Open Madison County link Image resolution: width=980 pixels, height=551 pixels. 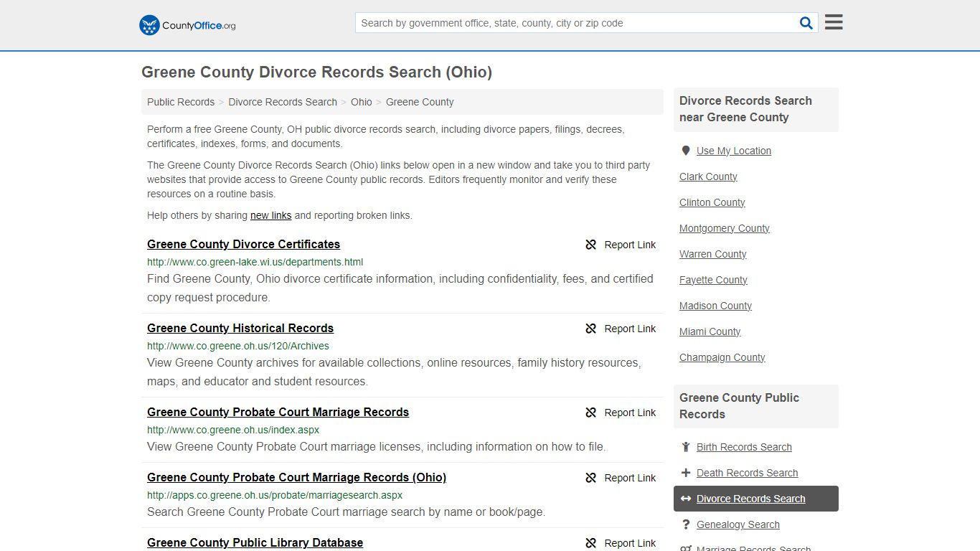click(715, 306)
